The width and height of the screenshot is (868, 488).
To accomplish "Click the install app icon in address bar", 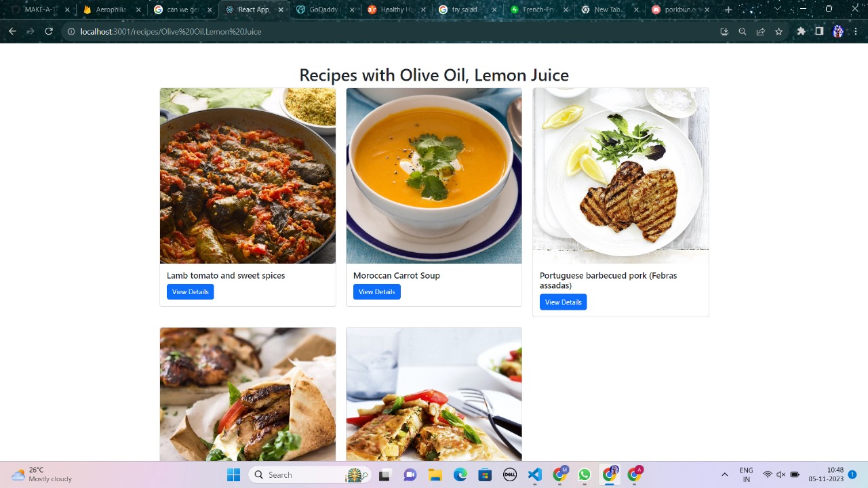I will 724,32.
